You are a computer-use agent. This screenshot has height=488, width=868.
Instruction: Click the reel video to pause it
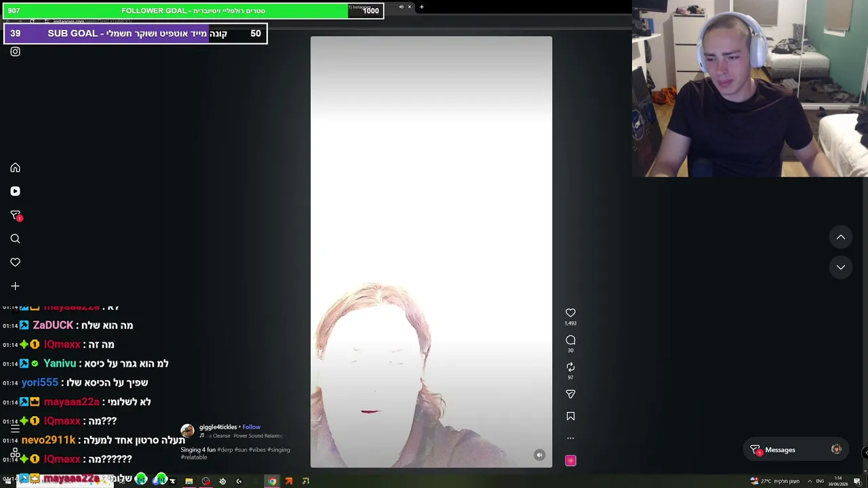(431, 252)
